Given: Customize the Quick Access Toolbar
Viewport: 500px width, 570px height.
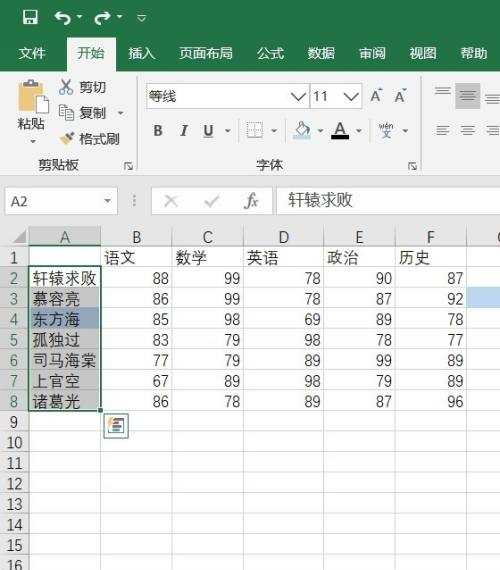Looking at the screenshot, I should [141, 17].
